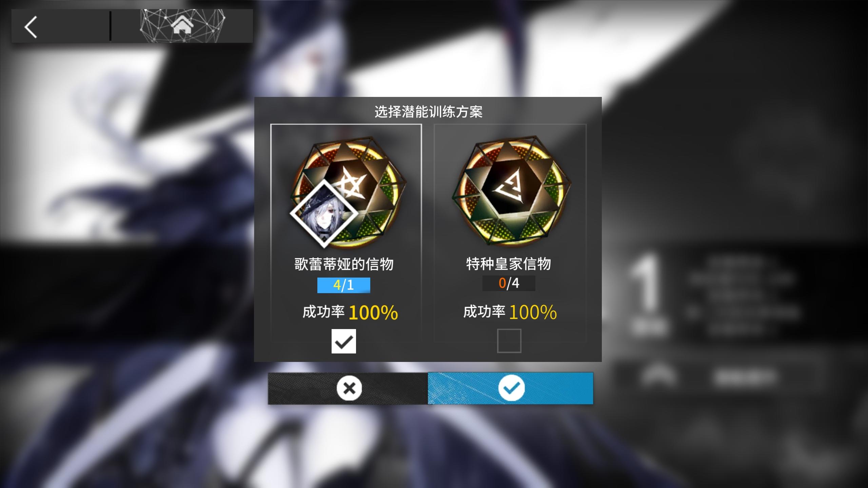This screenshot has height=488, width=868.
Task: Click the white cross circle icon
Action: click(x=349, y=388)
